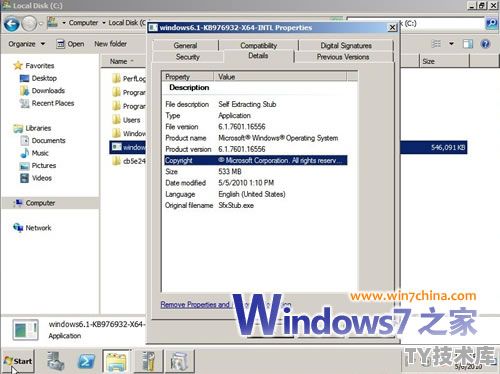Switch to the Previous Versions tab
The image size is (500, 374).
(343, 57)
